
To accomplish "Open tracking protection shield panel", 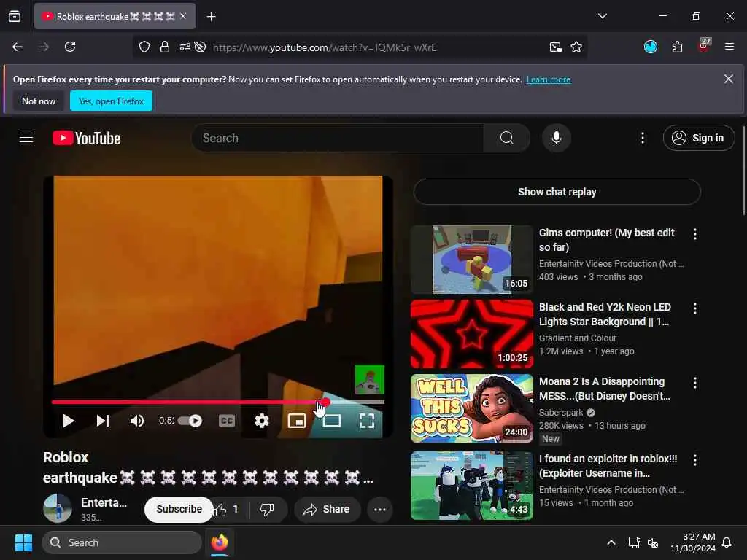I will [x=144, y=47].
